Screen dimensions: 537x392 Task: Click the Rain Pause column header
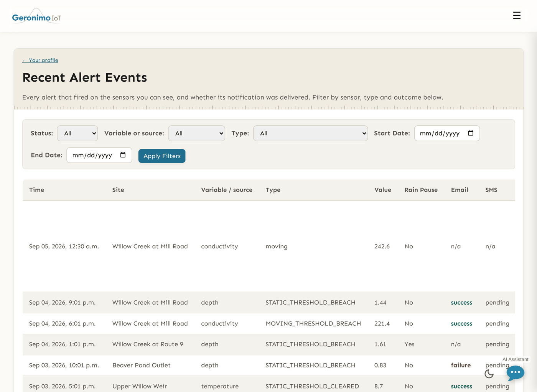pos(421,190)
